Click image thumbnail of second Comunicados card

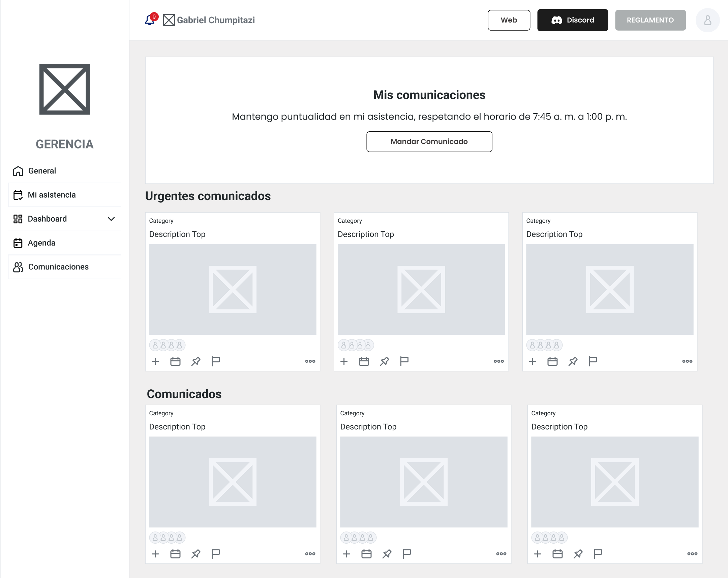[423, 482]
